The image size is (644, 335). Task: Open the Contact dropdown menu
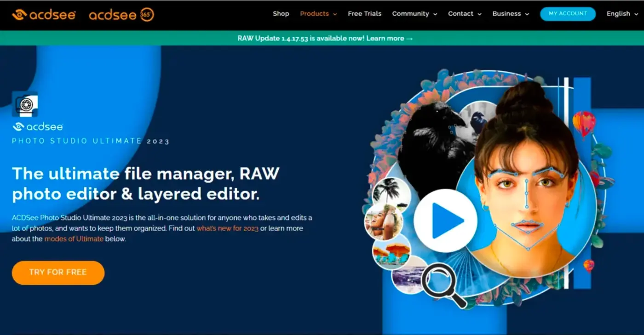[465, 14]
